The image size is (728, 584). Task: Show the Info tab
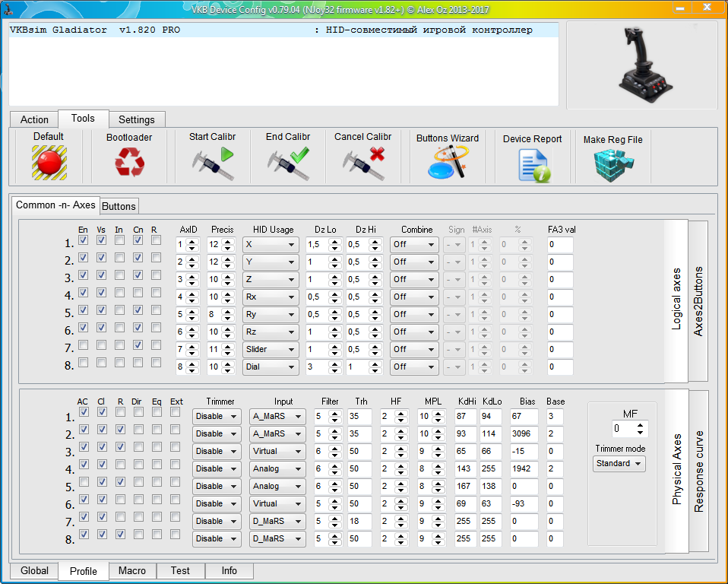click(x=229, y=570)
